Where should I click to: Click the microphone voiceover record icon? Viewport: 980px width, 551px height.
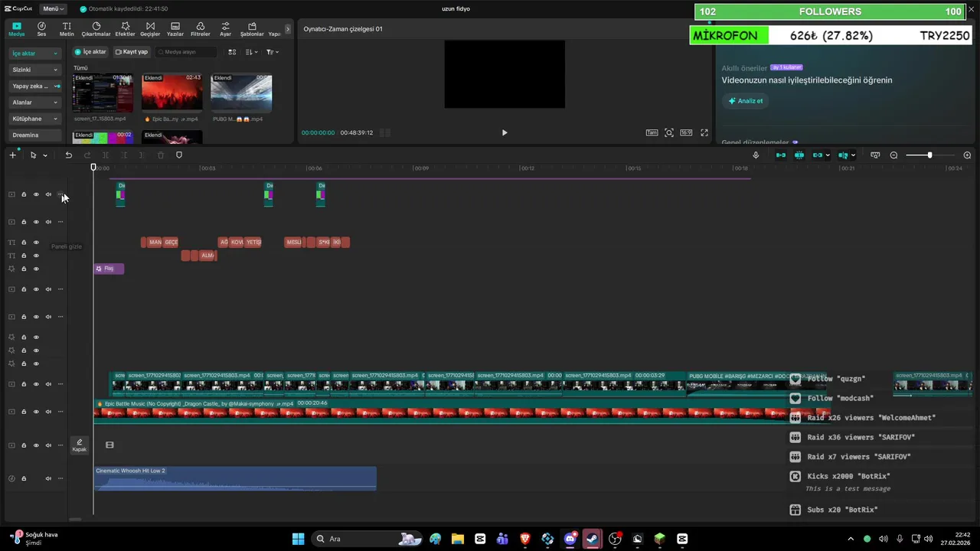[756, 155]
